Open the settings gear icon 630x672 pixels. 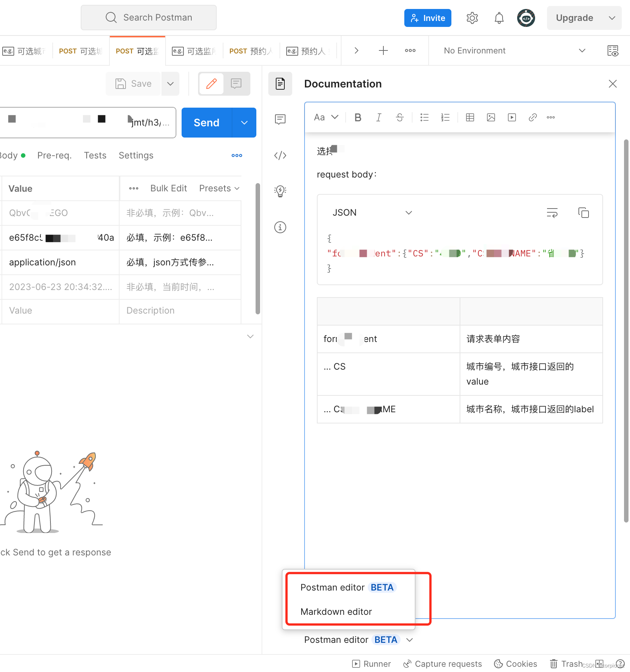(x=472, y=18)
